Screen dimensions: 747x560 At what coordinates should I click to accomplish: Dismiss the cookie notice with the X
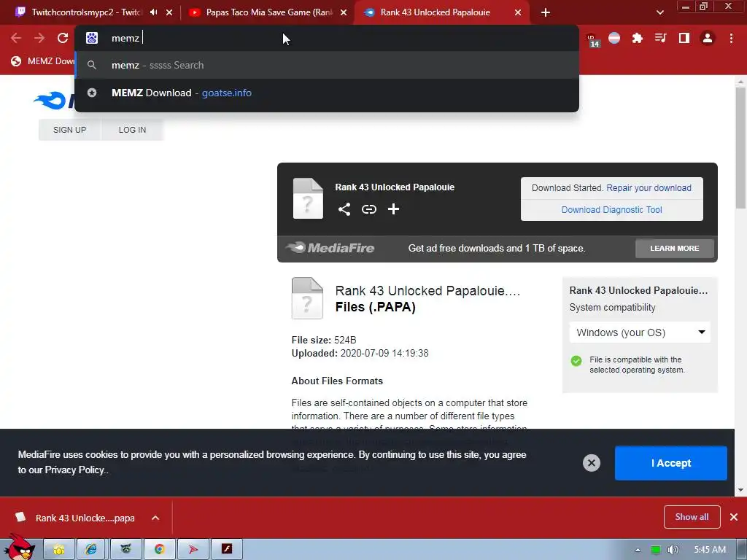(591, 463)
